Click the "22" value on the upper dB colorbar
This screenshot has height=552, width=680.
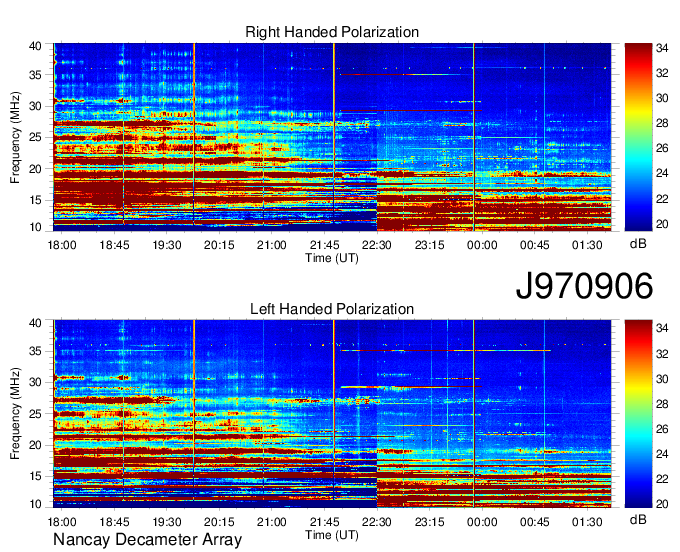(662, 199)
